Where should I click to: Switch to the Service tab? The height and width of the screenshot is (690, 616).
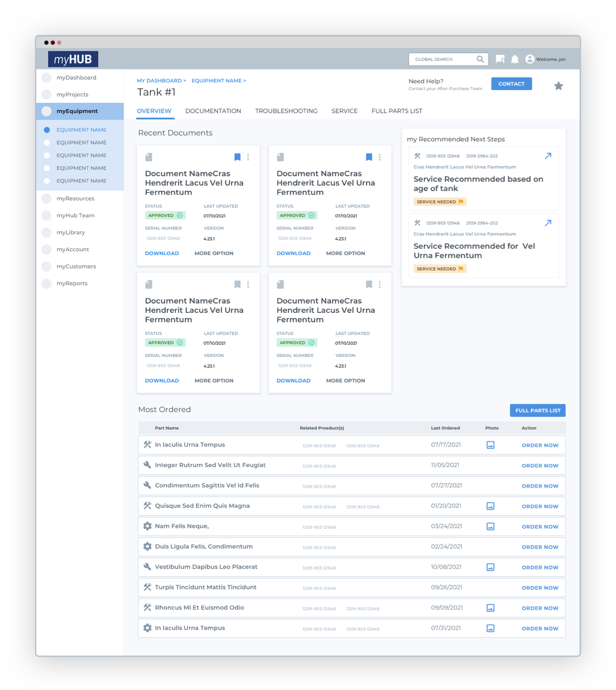click(345, 111)
